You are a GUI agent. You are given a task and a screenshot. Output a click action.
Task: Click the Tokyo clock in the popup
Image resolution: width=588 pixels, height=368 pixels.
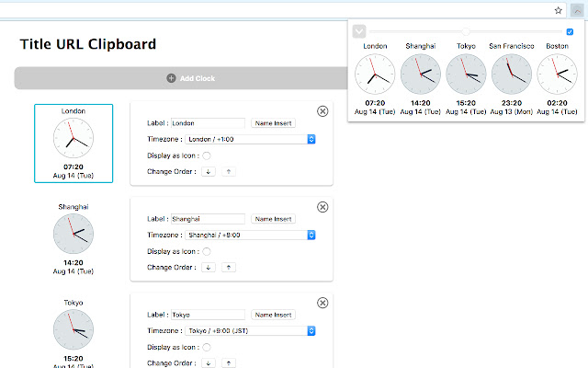click(466, 74)
